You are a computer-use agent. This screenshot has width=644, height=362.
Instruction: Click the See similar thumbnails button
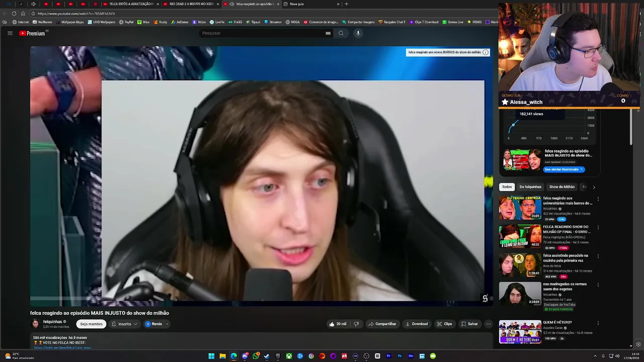(564, 169)
